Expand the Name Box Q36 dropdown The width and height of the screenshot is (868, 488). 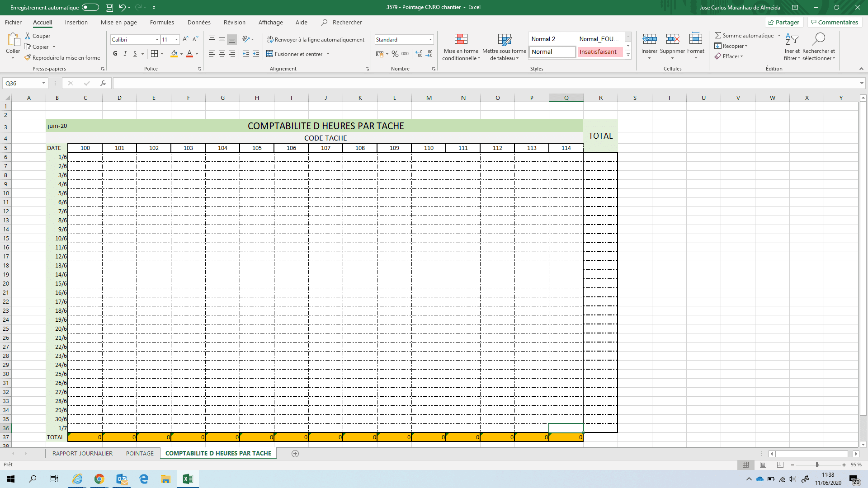[x=43, y=83]
